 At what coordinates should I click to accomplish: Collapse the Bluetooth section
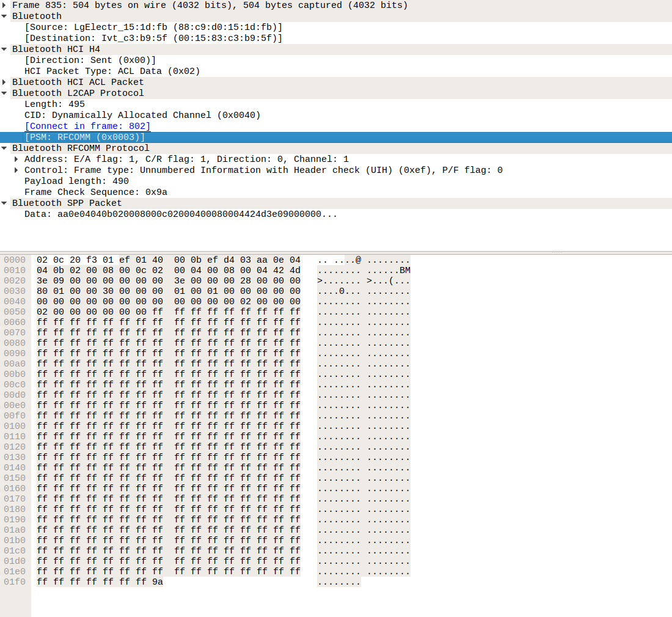pos(5,16)
